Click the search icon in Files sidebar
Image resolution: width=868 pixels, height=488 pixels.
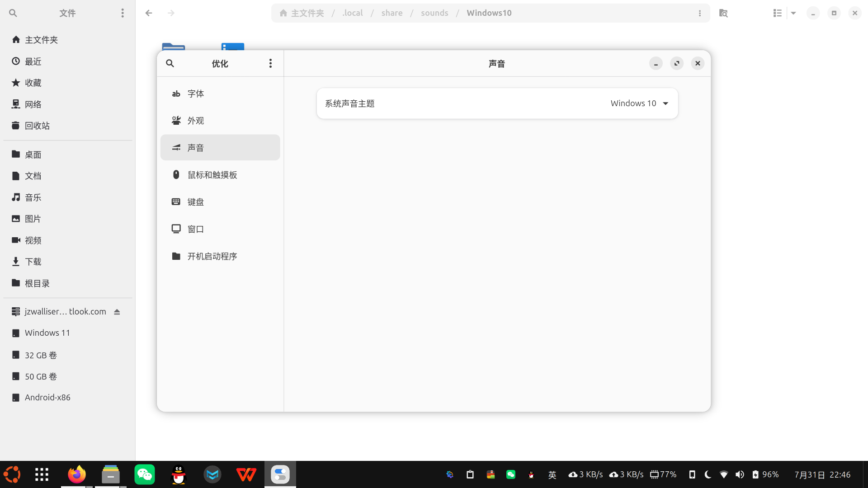coord(13,13)
